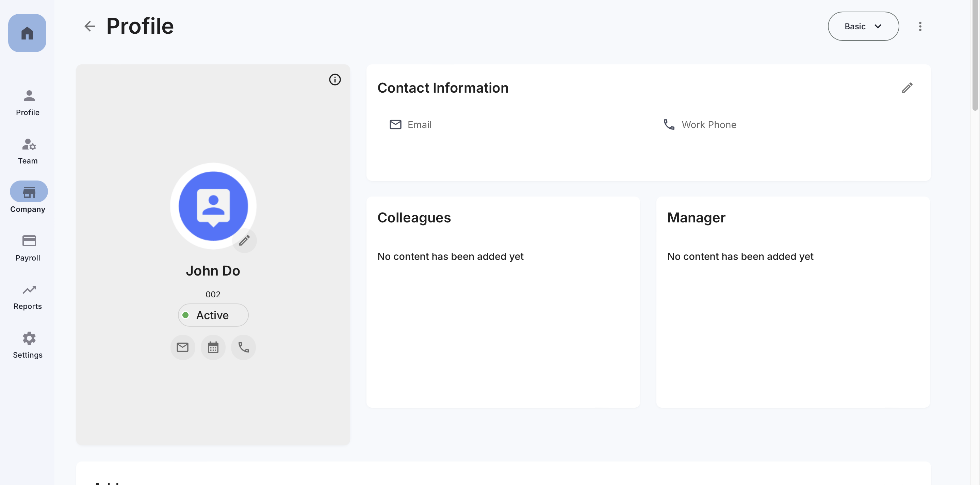Click the Contact Information heading
The height and width of the screenshot is (485, 980).
click(x=443, y=88)
